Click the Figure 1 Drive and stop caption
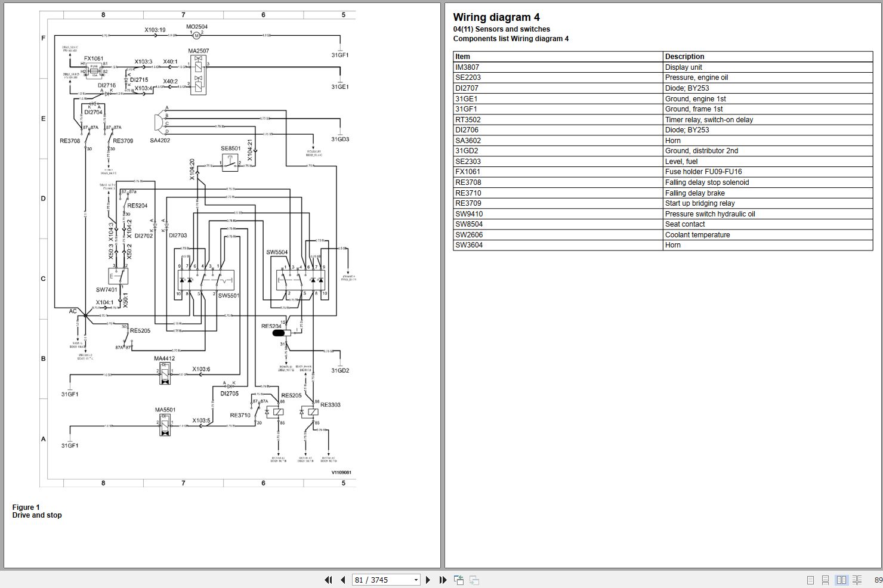Image resolution: width=883 pixels, height=588 pixels. [37, 511]
